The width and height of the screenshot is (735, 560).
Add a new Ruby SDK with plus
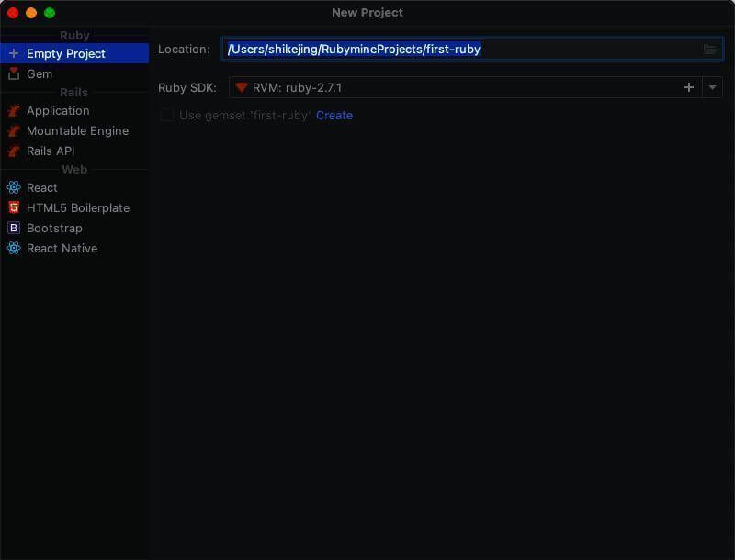(x=689, y=87)
